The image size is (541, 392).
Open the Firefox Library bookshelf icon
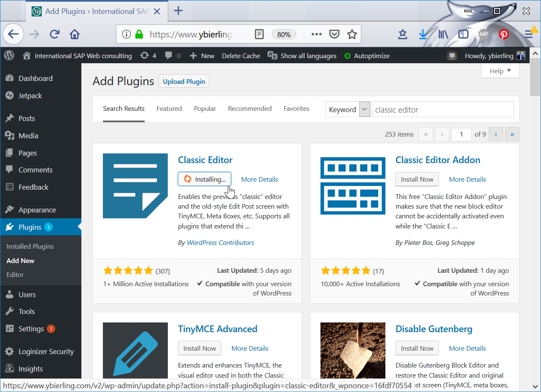[443, 34]
